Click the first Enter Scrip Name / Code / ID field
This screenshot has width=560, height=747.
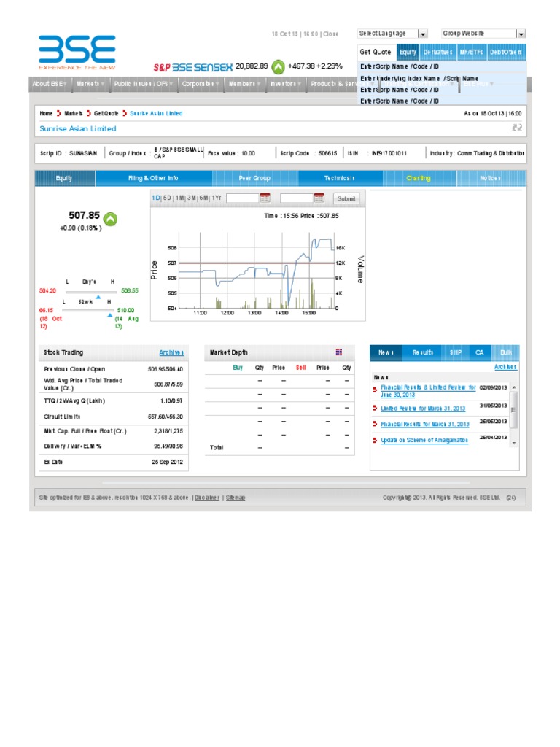[x=442, y=66]
